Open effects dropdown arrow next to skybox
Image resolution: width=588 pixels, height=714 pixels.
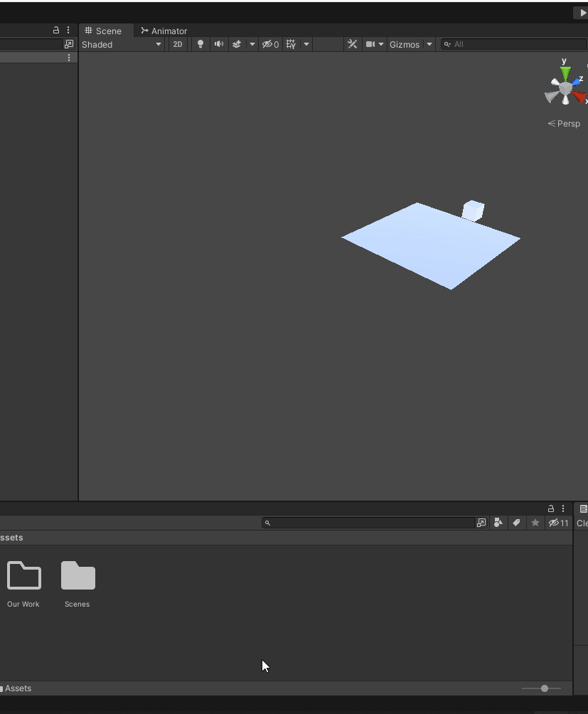tap(252, 44)
